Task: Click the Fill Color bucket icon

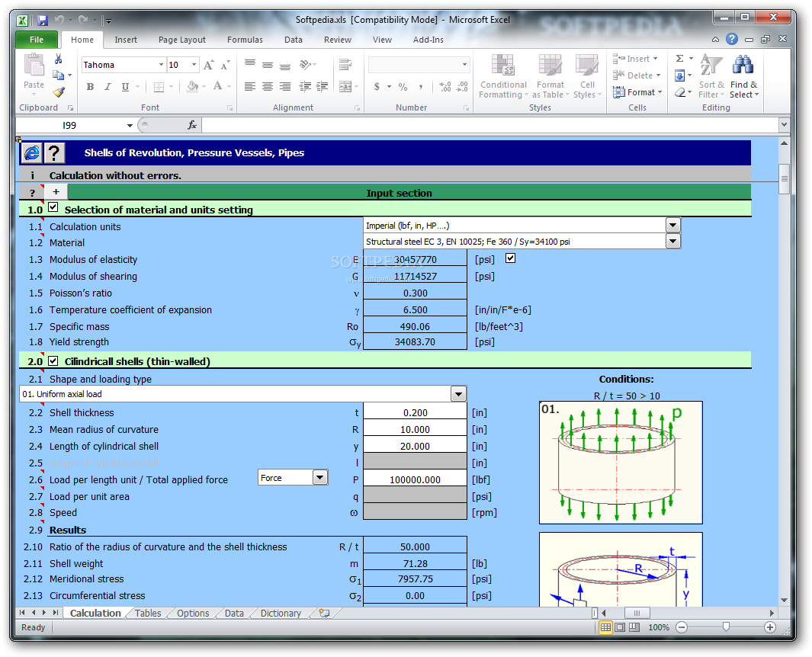Action: [x=193, y=86]
